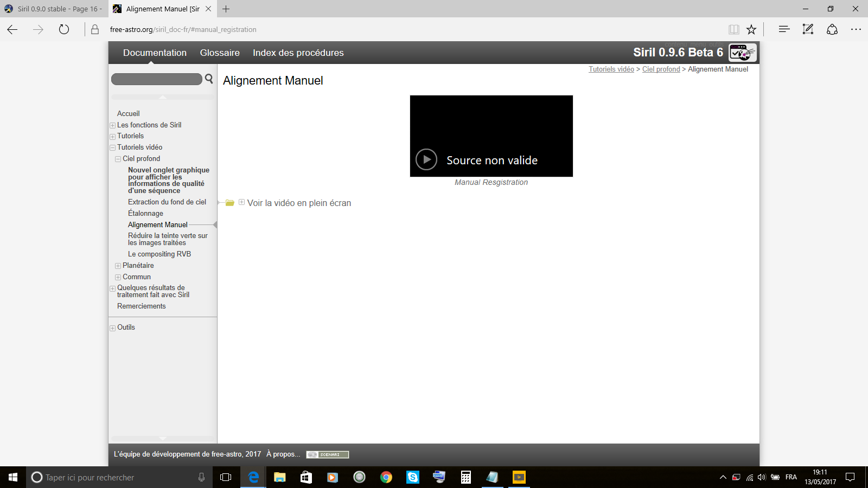
Task: Open Index des procédures menu
Action: click(x=298, y=53)
